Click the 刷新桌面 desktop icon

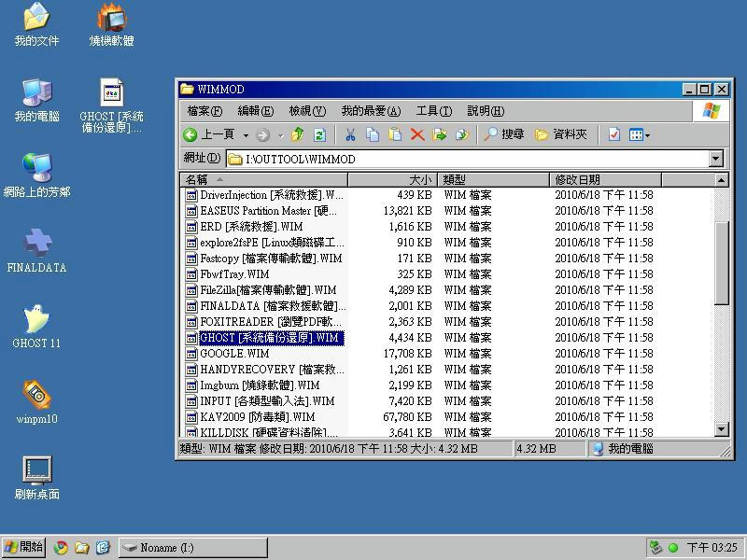[36, 478]
